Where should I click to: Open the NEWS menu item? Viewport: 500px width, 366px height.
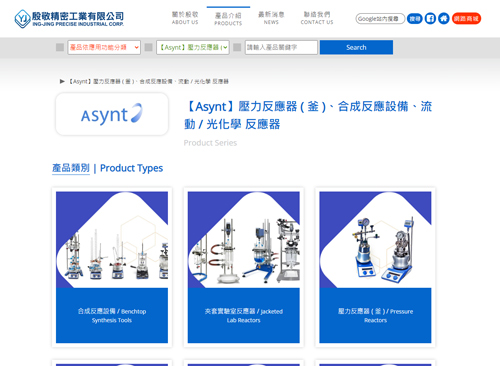pos(271,18)
